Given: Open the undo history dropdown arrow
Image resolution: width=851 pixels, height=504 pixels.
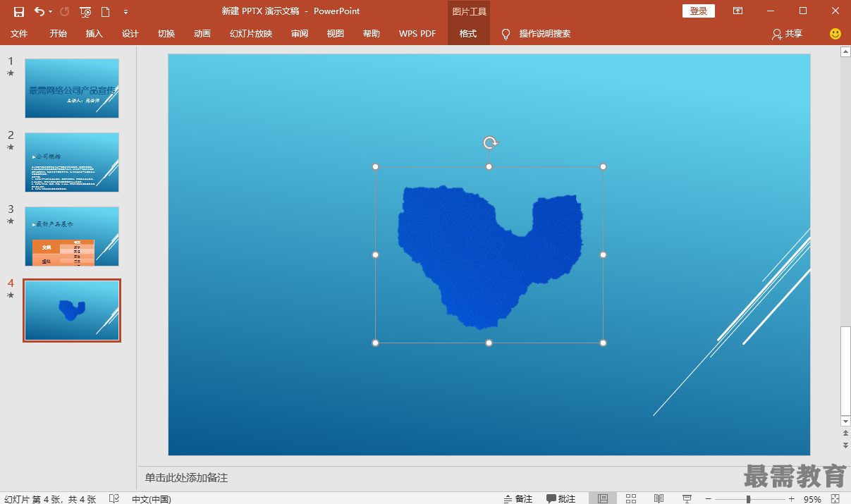Looking at the screenshot, I should [51, 11].
